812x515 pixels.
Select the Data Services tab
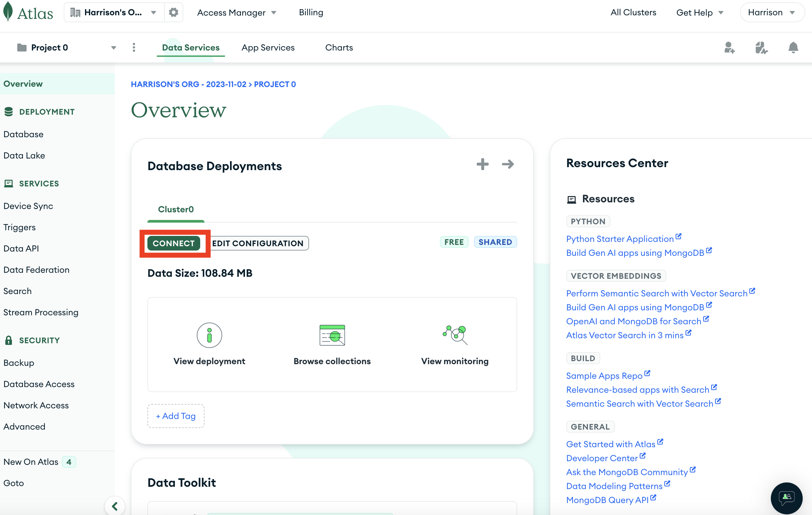click(191, 47)
